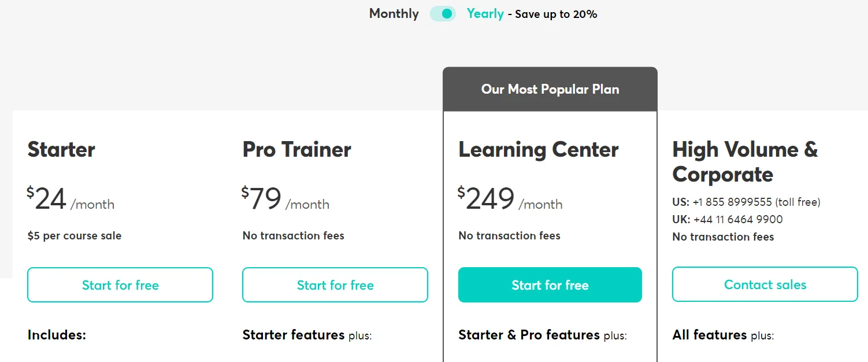Screen dimensions: 868x362
Task: Click the UK phone number
Action: click(738, 220)
